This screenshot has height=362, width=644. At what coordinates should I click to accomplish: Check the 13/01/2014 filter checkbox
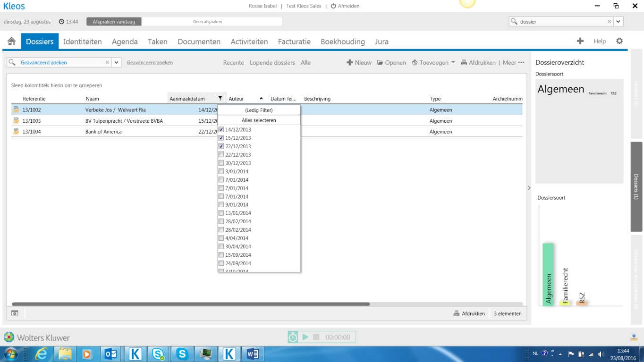[221, 213]
